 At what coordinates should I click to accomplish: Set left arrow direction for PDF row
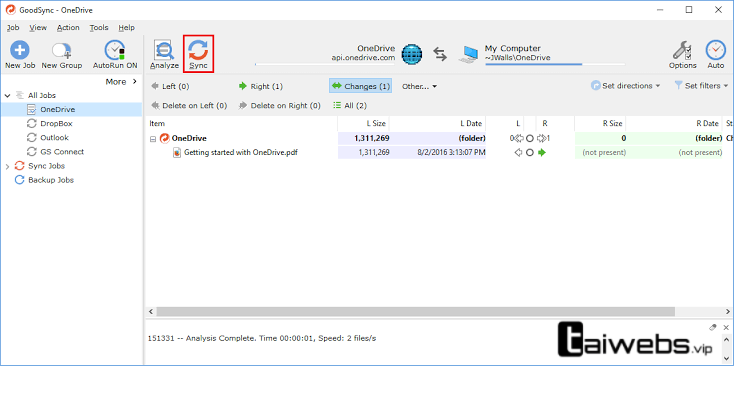click(518, 153)
